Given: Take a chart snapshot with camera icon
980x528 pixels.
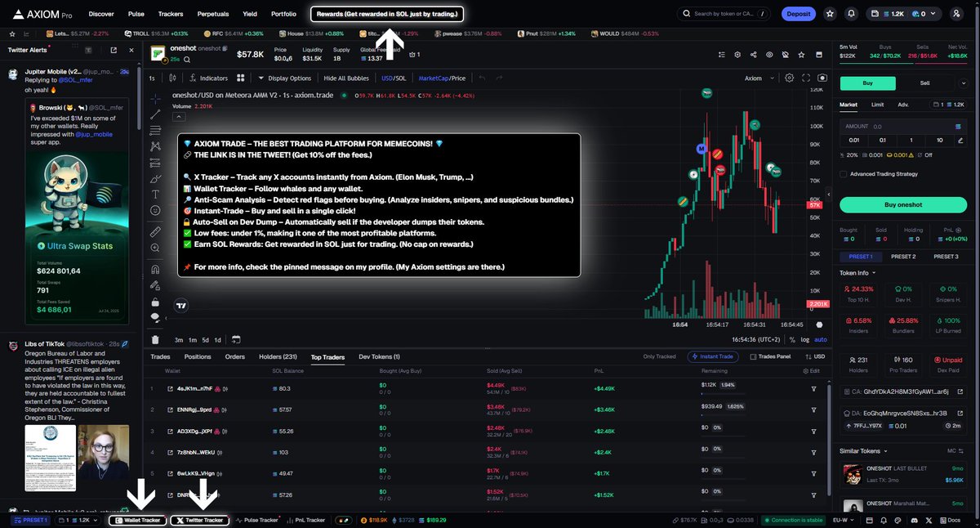Looking at the screenshot, I should pyautogui.click(x=822, y=78).
